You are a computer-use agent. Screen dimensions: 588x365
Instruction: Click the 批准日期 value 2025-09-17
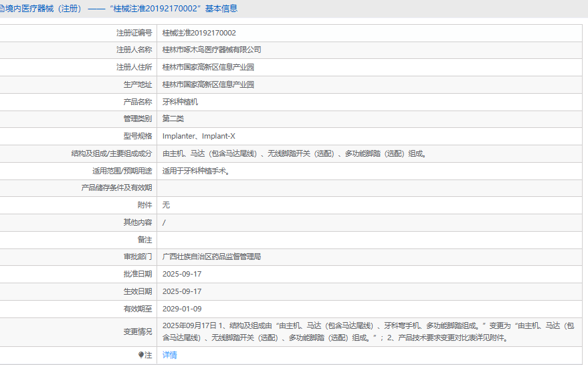(x=182, y=274)
